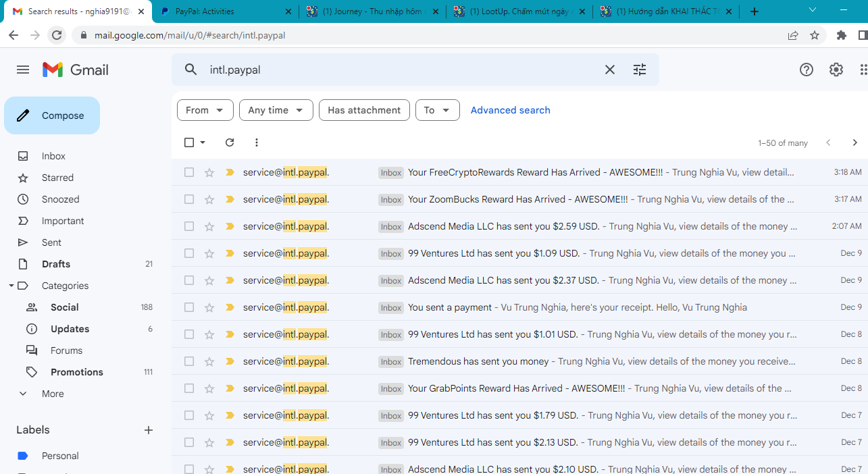
Task: Refresh the email list
Action: click(230, 142)
